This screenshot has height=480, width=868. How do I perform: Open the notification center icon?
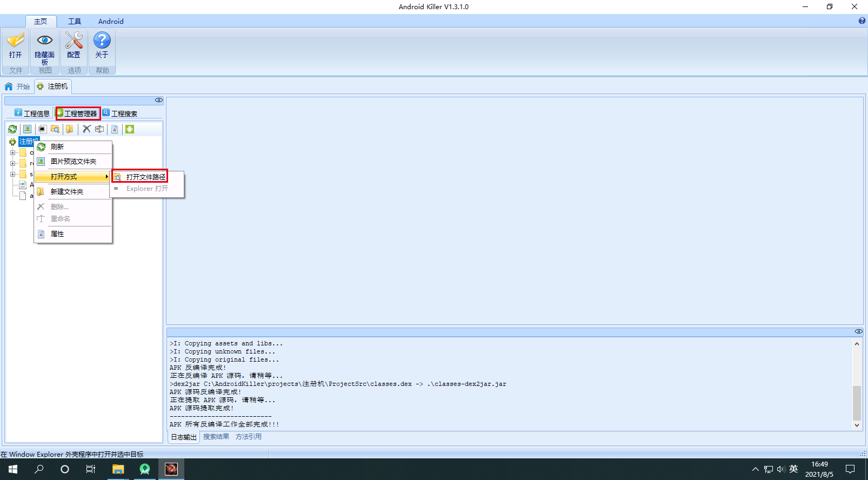[850, 469]
